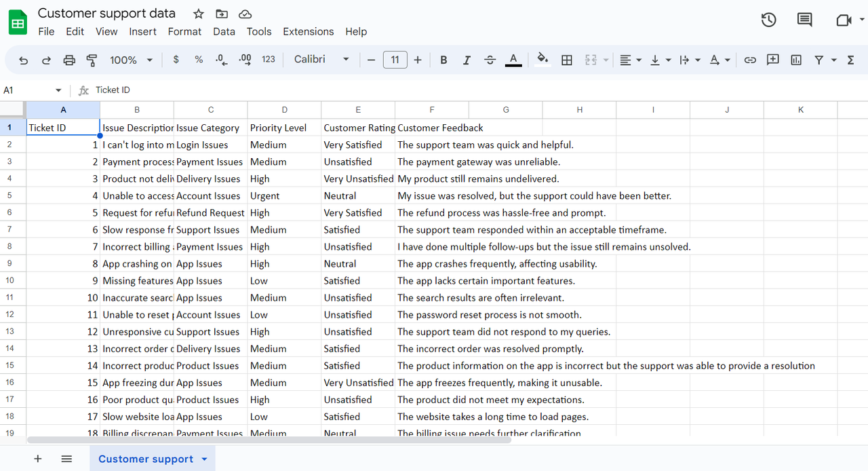Image resolution: width=868 pixels, height=471 pixels.
Task: Click the Print icon
Action: tap(68, 60)
